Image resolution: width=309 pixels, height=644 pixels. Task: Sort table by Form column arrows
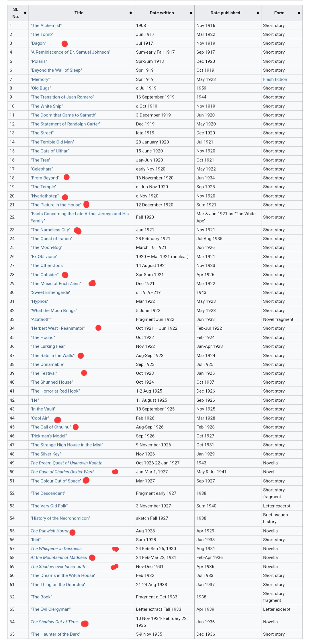pyautogui.click(x=299, y=13)
